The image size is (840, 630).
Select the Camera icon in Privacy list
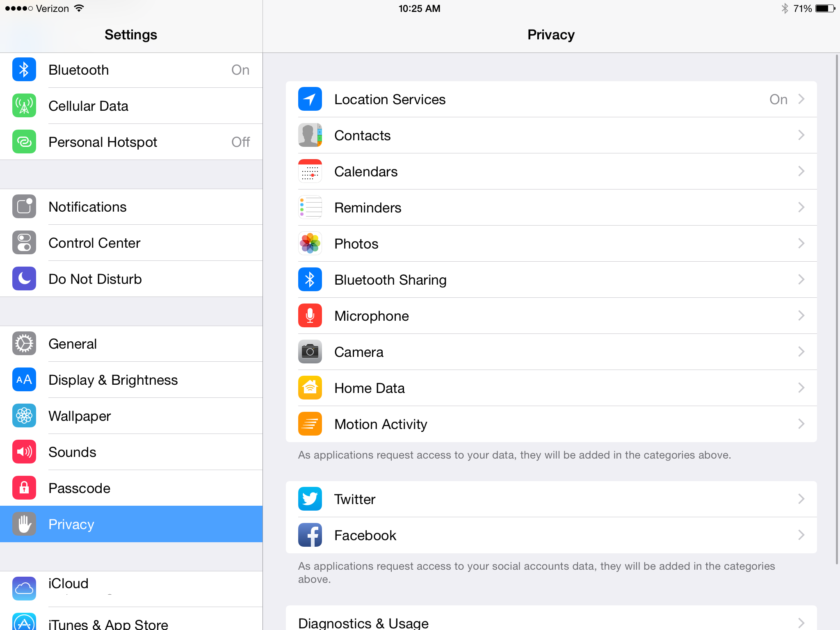click(x=310, y=352)
